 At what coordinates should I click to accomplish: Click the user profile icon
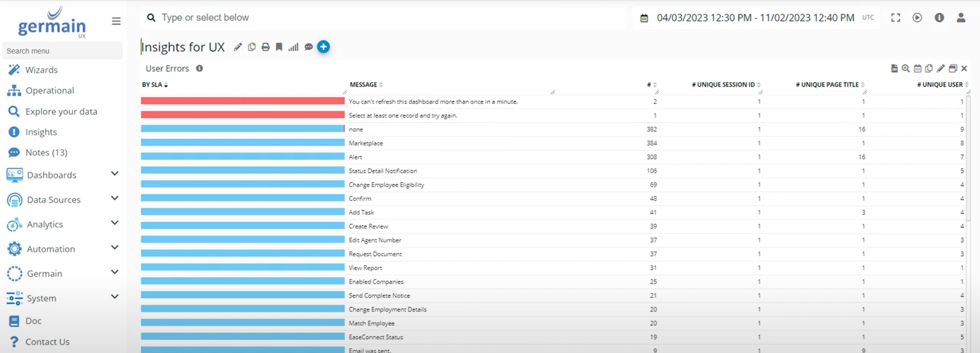961,18
